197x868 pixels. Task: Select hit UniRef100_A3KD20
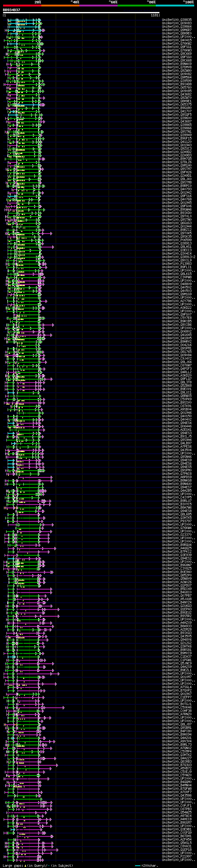pyautogui.click(x=177, y=375)
